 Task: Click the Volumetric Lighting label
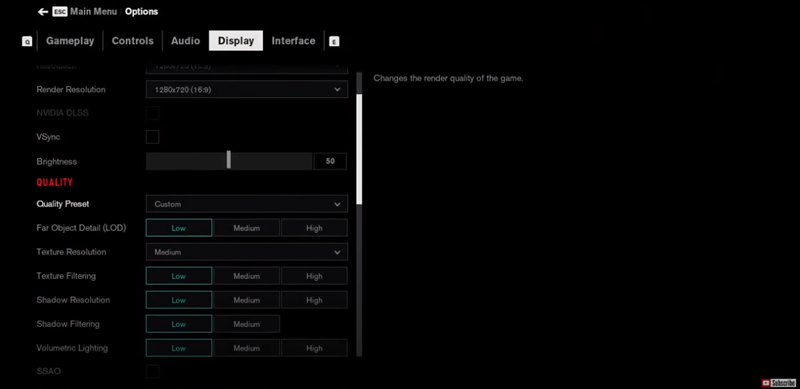[x=72, y=348]
